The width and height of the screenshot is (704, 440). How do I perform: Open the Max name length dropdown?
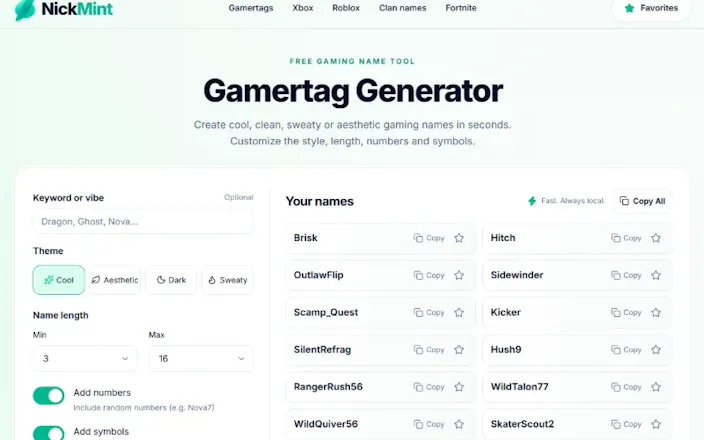[201, 358]
